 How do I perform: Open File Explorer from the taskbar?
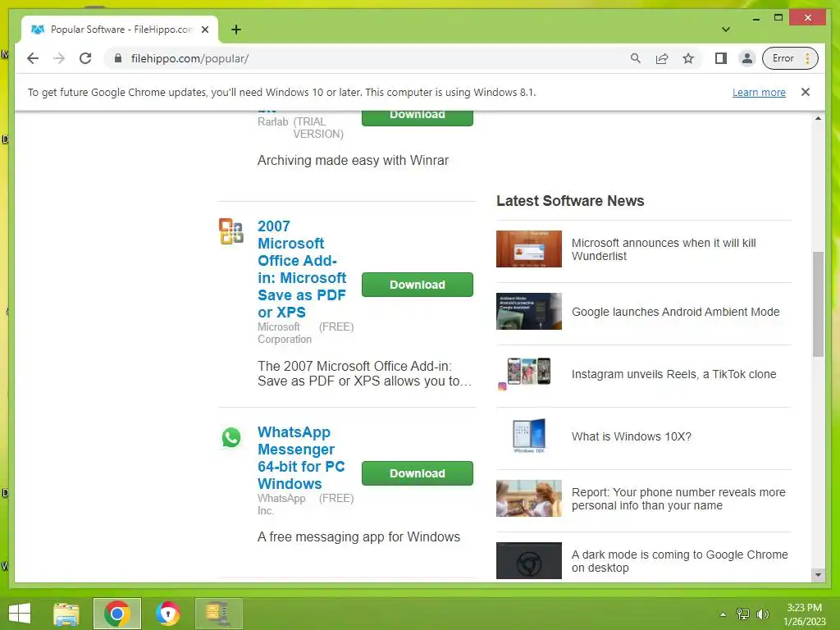66,614
